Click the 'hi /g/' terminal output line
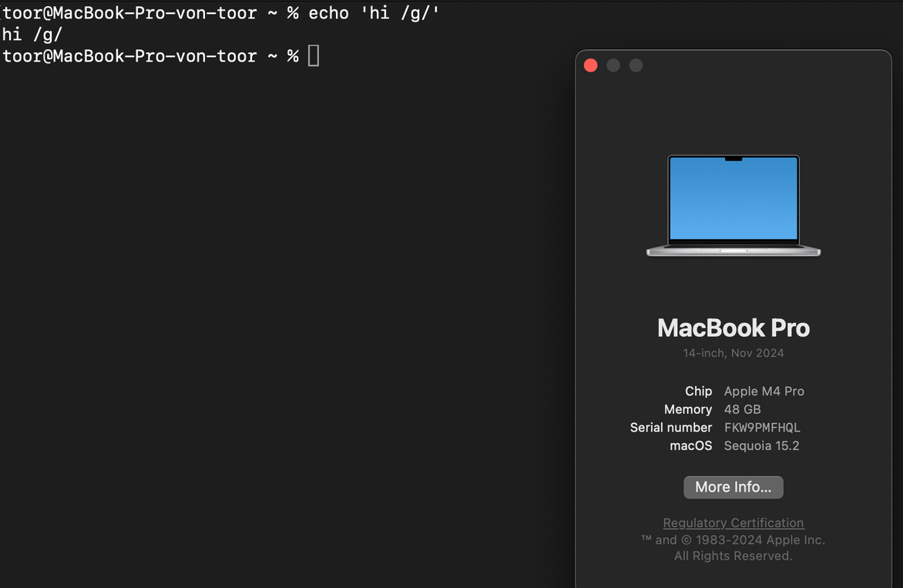The height and width of the screenshot is (588, 903). pyautogui.click(x=32, y=35)
